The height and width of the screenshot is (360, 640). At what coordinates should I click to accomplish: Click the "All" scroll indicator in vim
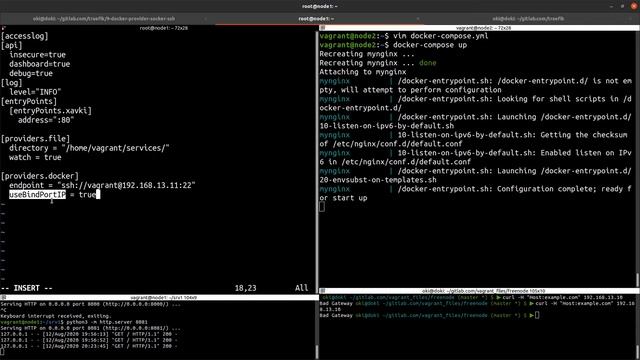[302, 288]
